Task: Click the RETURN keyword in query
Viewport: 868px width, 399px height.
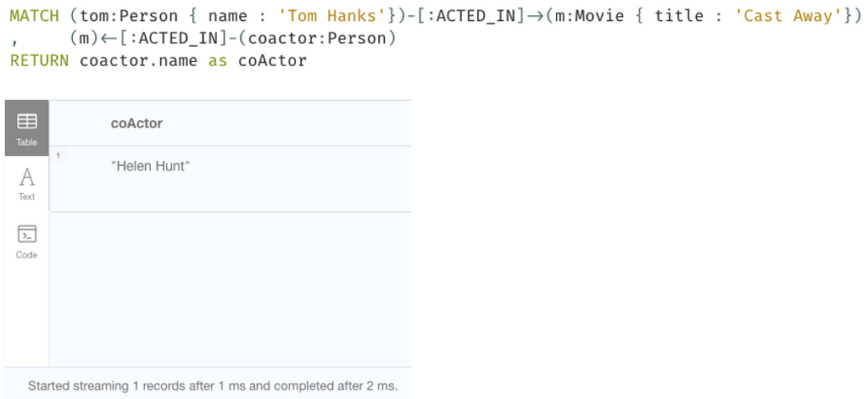Action: tap(39, 60)
